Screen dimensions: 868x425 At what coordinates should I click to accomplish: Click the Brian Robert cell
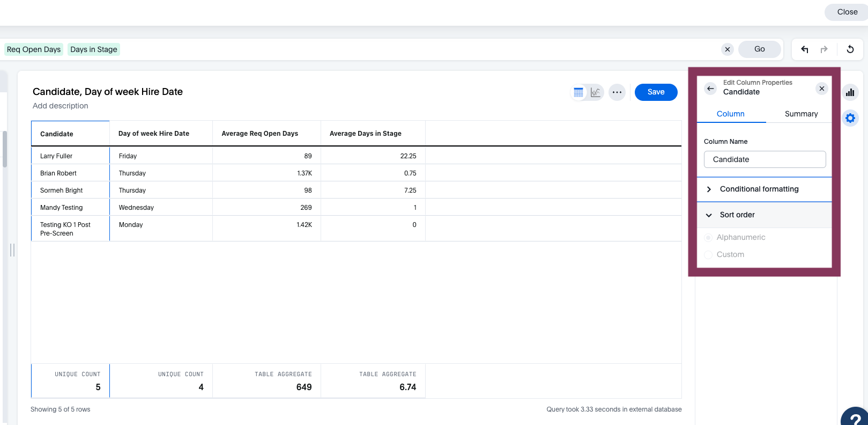tap(70, 173)
